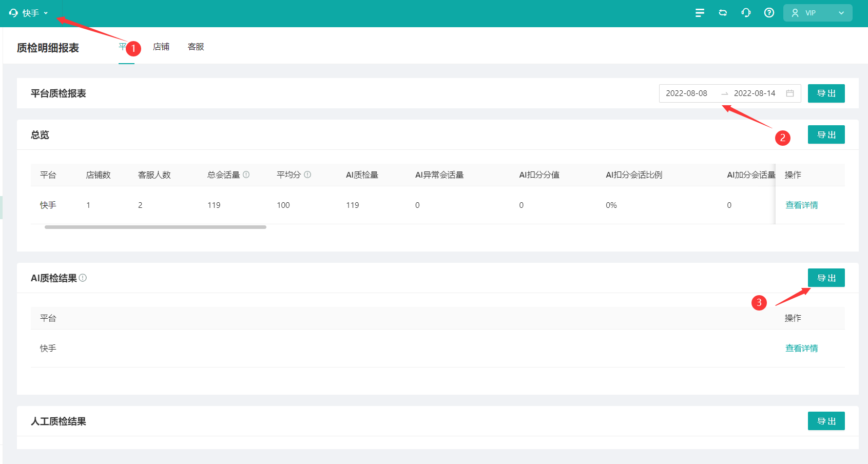Click the AI扣分会话比例 column header
Image resolution: width=868 pixels, height=464 pixels.
coord(634,175)
